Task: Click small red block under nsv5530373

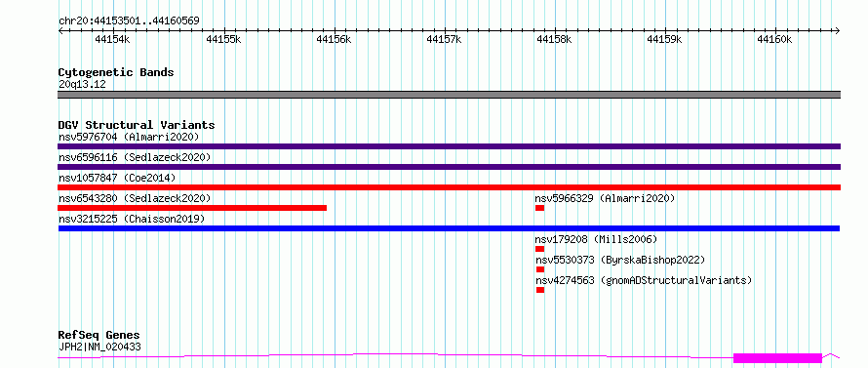Action: (x=539, y=269)
